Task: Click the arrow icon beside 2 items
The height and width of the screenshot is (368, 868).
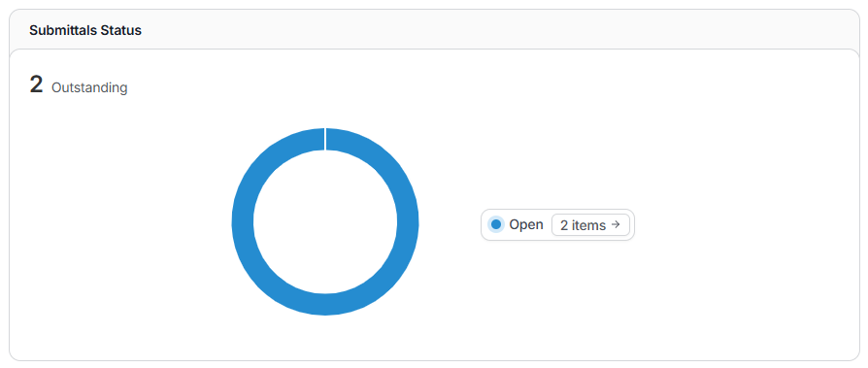Action: pos(616,224)
